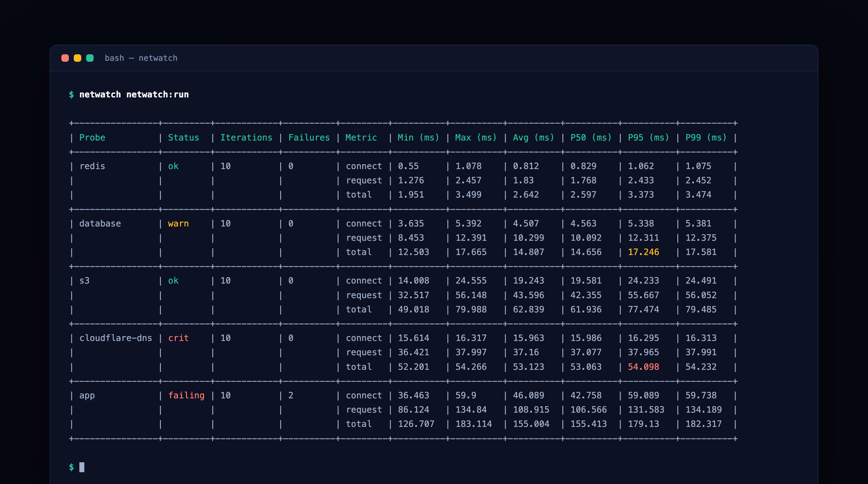This screenshot has height=484, width=868.
Task: Click the 'Status' column header
Action: tap(184, 138)
